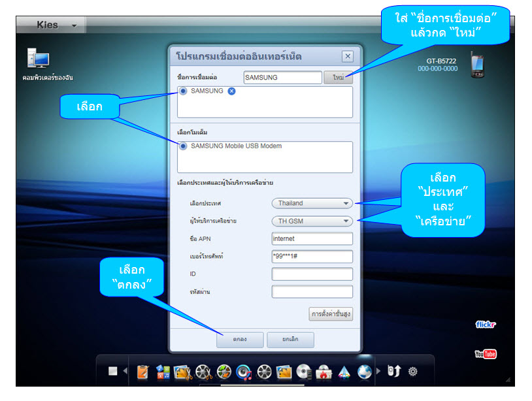This screenshot has height=401, width=532.
Task: Delete the SAMSUNG connection with blue X
Action: [231, 91]
